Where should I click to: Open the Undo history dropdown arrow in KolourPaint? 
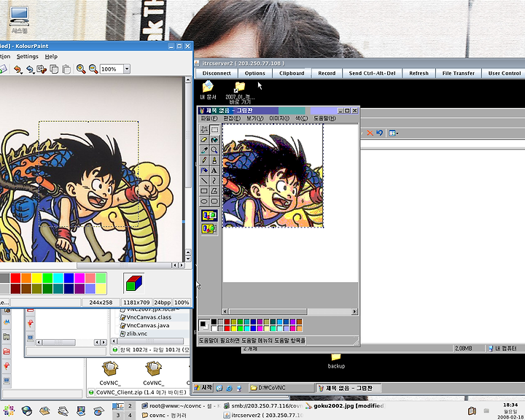(22, 72)
